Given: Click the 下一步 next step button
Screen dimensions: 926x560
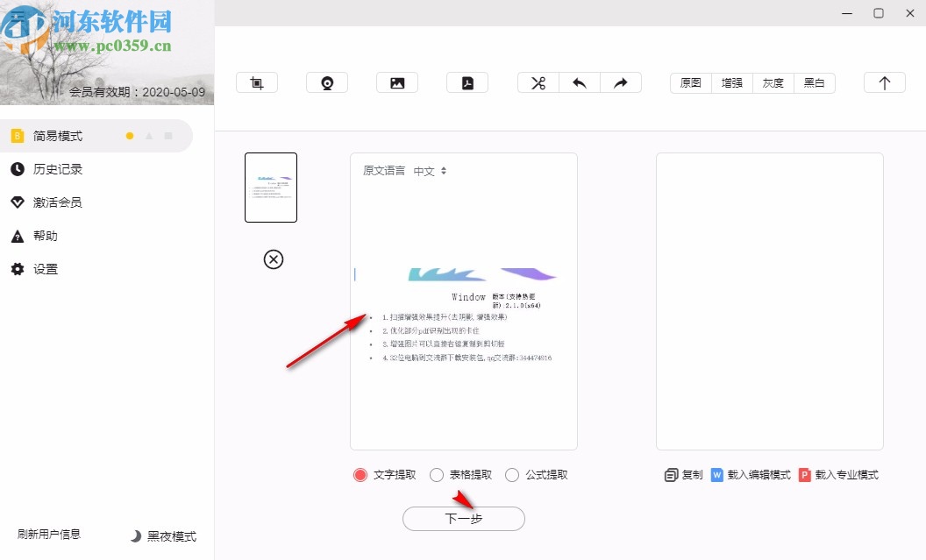Looking at the screenshot, I should (x=463, y=518).
